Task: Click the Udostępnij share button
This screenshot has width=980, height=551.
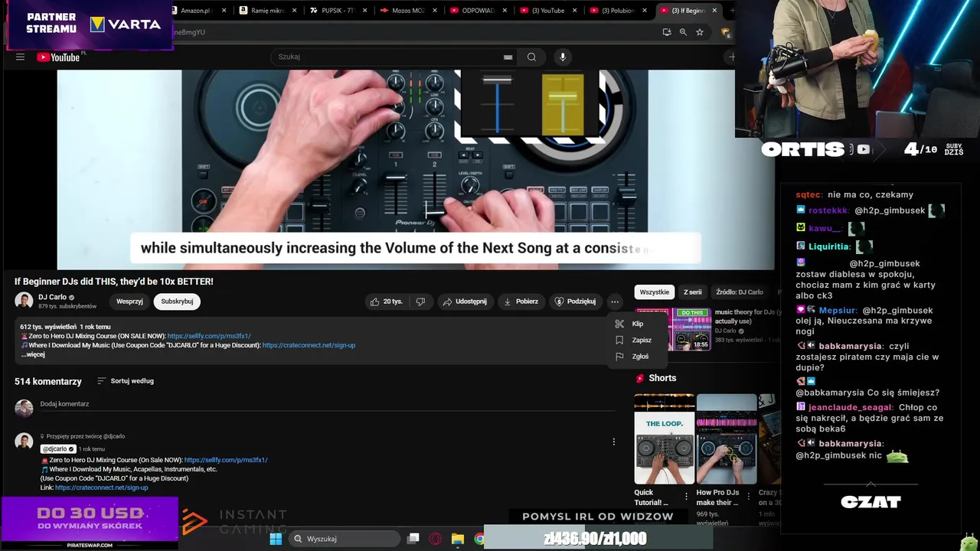Action: pyautogui.click(x=465, y=302)
